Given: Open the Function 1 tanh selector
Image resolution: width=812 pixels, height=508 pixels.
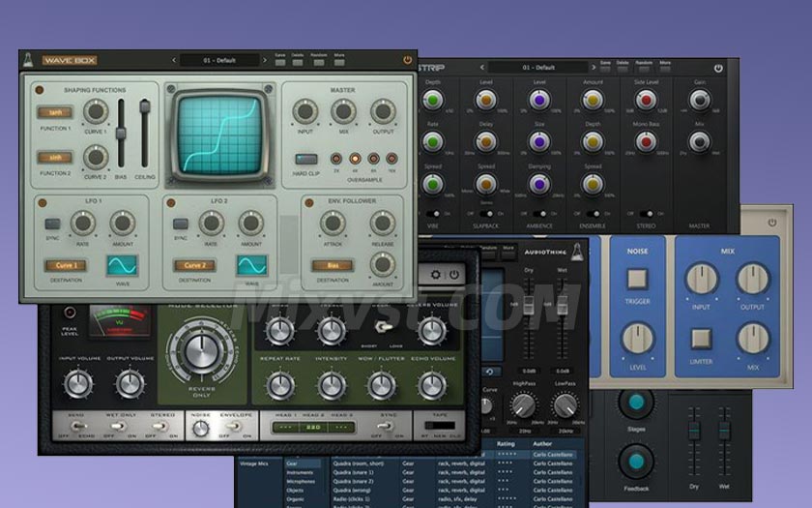Looking at the screenshot, I should (55, 112).
